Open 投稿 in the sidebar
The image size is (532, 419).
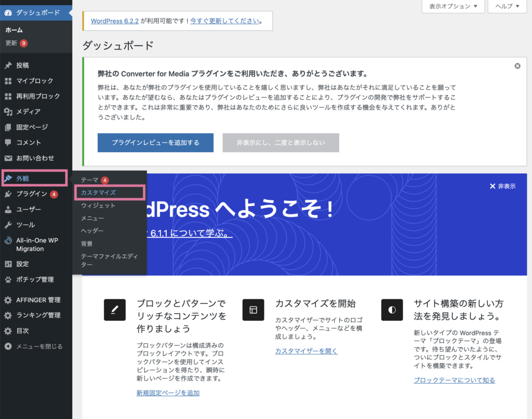click(36, 65)
